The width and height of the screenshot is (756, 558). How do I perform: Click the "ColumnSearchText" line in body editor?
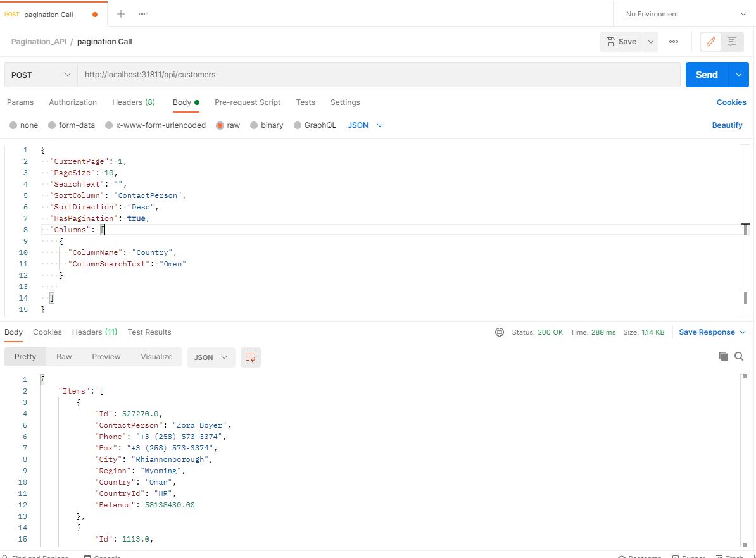pyautogui.click(x=127, y=264)
